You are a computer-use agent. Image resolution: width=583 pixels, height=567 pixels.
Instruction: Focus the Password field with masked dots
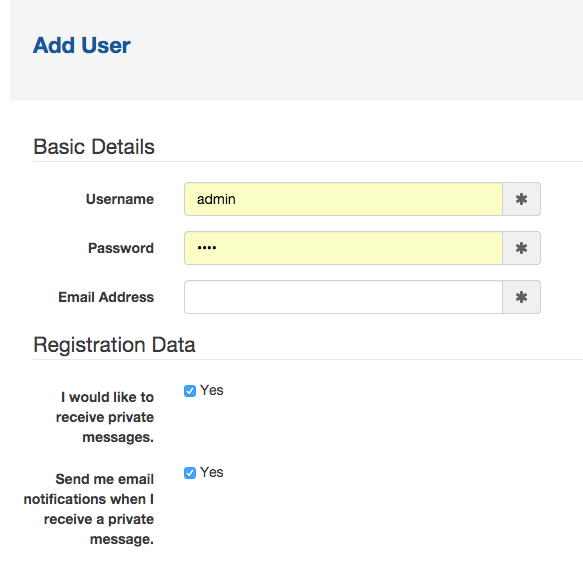(x=343, y=248)
